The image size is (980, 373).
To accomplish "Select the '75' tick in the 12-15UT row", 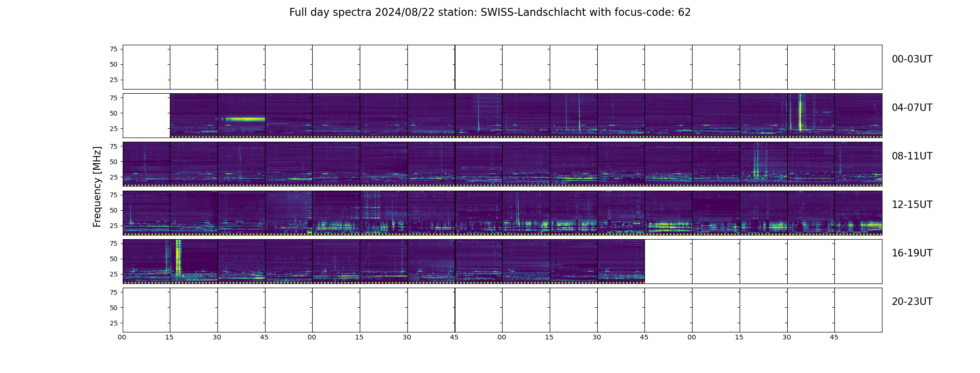I will (113, 194).
